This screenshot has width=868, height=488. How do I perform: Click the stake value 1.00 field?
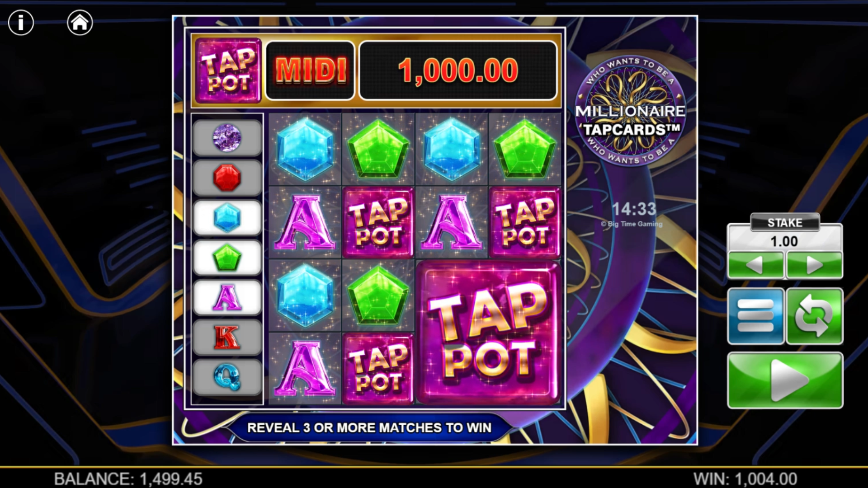(785, 241)
